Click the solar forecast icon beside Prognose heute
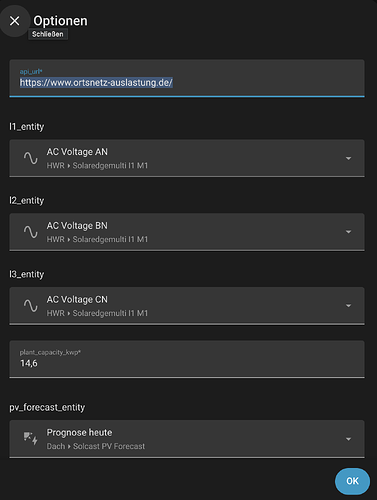Screen dimensions: 377x500 (31, 438)
